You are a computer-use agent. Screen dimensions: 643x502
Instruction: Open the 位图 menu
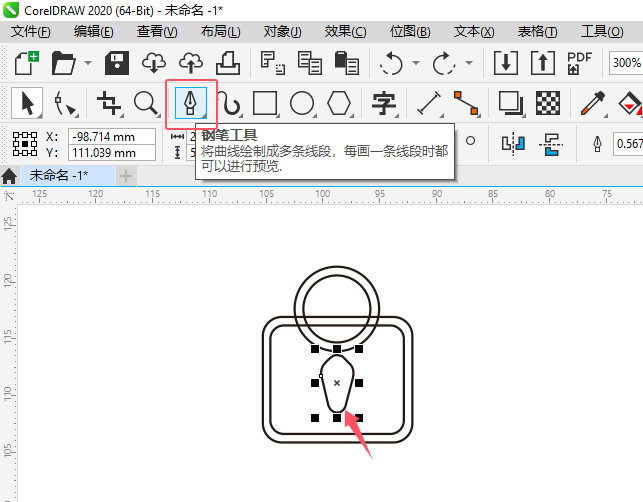pos(410,32)
